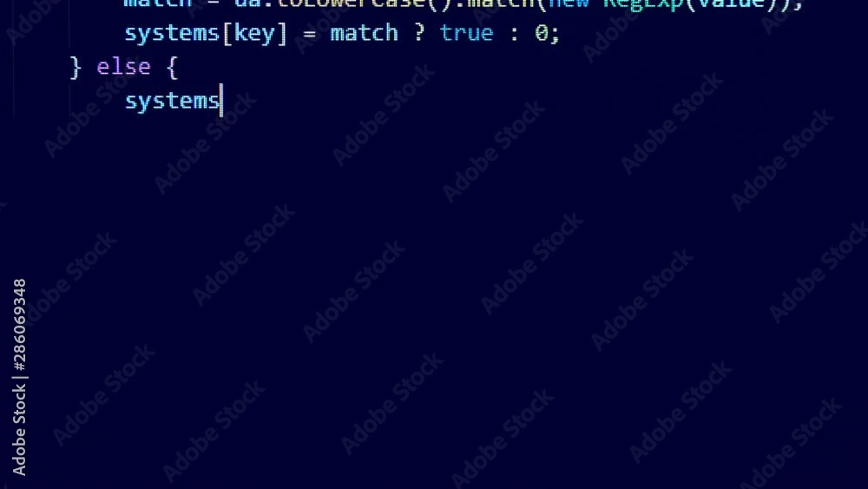Click the "true" keyword in the ternary expression
The image size is (868, 489).
[466, 33]
